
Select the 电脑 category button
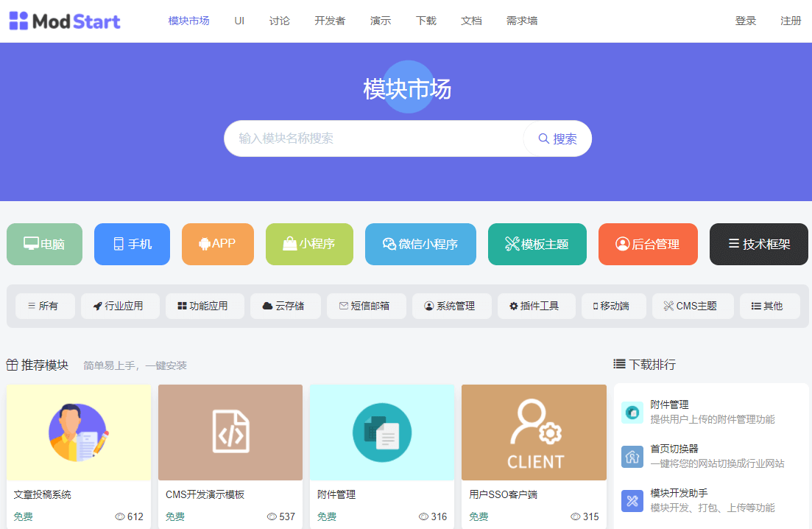tap(45, 244)
